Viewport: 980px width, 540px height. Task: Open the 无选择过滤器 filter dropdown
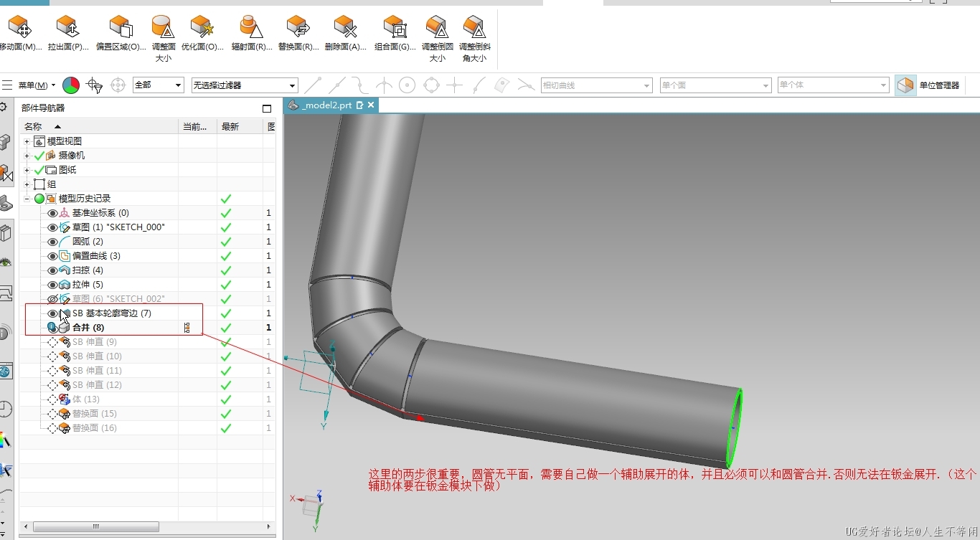coord(245,85)
